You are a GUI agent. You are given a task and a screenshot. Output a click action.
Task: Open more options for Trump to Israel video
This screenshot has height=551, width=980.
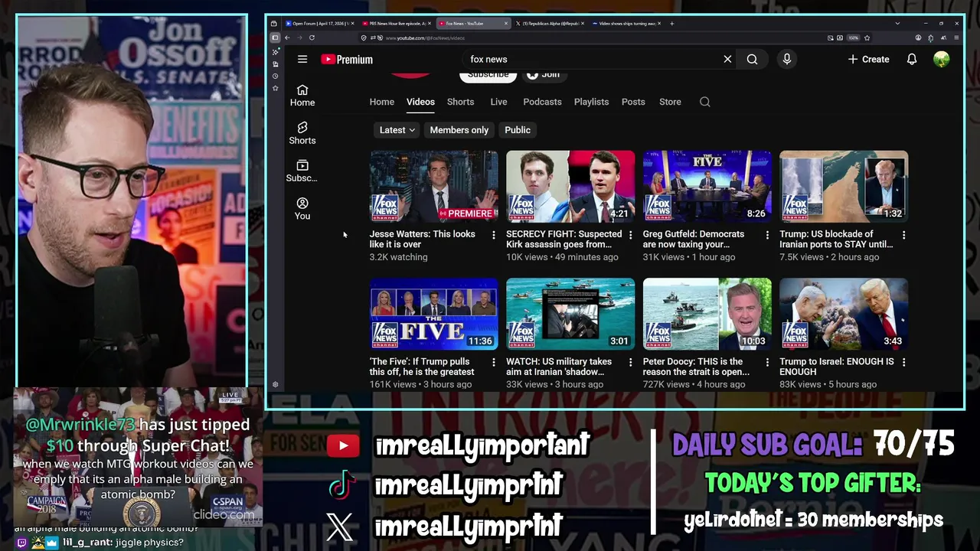(x=903, y=363)
